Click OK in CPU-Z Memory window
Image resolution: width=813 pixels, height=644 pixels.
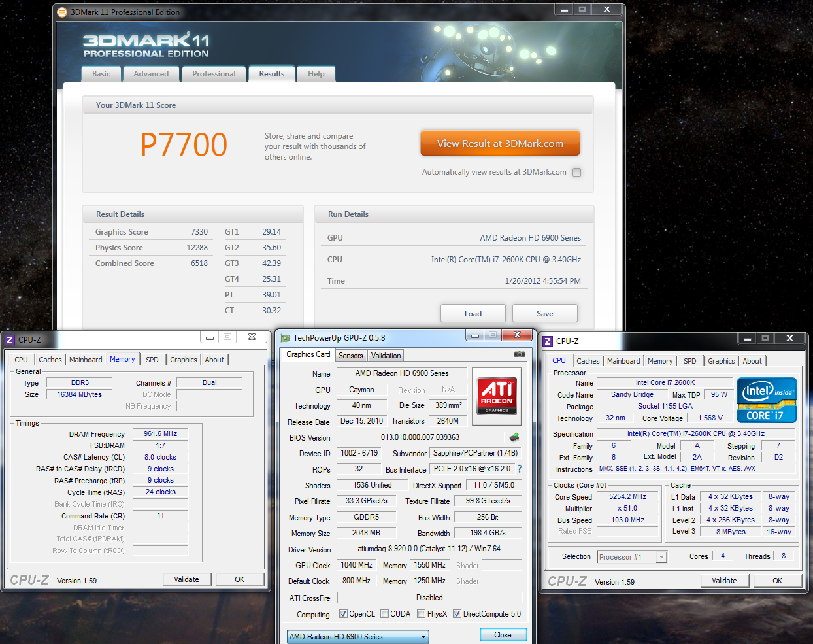coord(240,579)
